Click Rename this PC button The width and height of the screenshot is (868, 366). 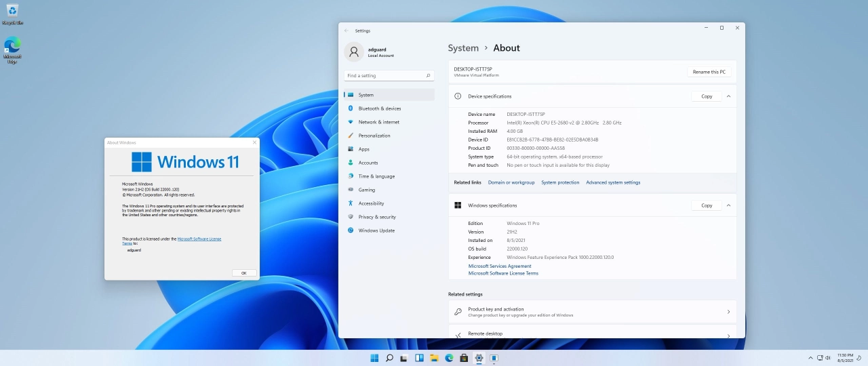point(709,72)
